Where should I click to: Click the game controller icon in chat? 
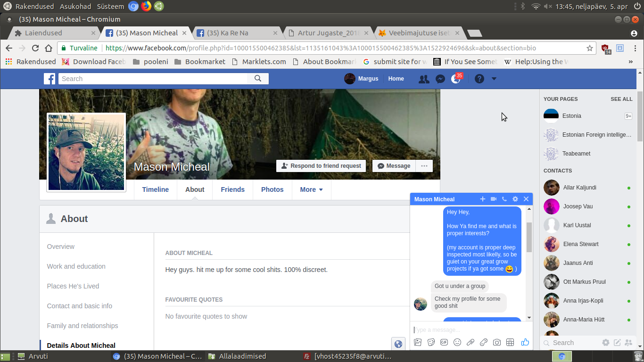[484, 343]
